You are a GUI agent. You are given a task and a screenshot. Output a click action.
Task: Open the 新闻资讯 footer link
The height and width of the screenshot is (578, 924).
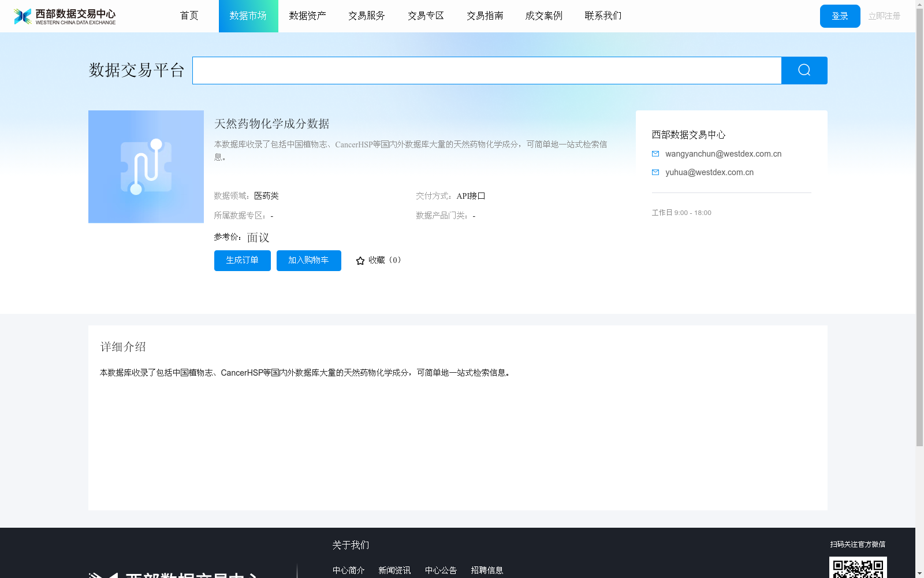(395, 570)
